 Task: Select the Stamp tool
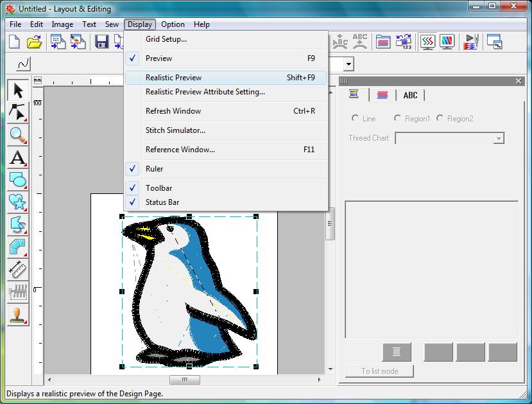click(17, 315)
